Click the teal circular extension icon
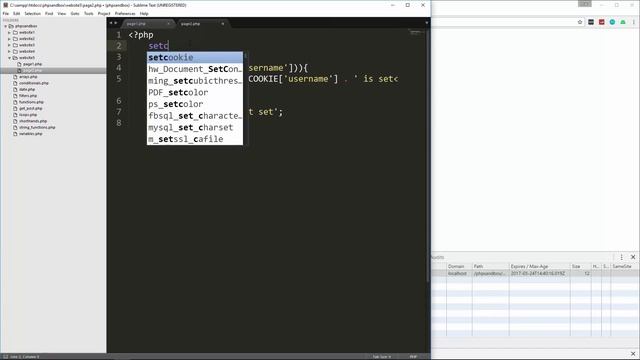 [x=612, y=22]
